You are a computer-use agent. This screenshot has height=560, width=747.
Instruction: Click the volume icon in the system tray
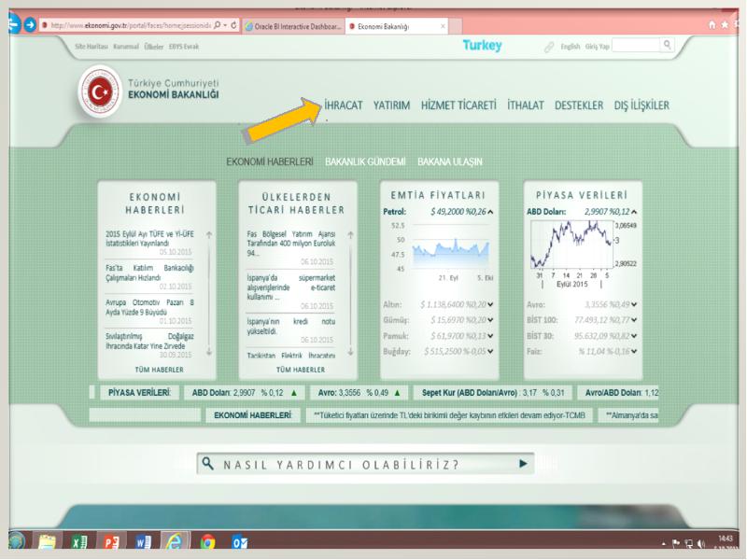coord(701,543)
